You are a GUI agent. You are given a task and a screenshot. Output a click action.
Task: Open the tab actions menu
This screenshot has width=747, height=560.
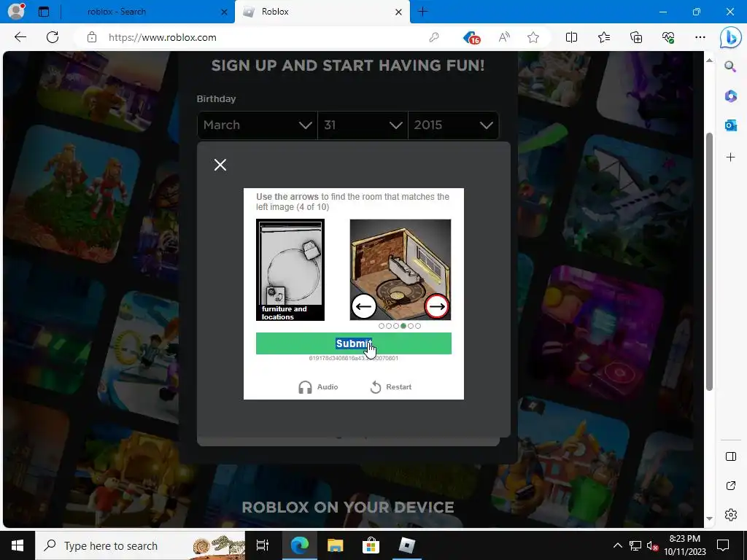pyautogui.click(x=44, y=12)
